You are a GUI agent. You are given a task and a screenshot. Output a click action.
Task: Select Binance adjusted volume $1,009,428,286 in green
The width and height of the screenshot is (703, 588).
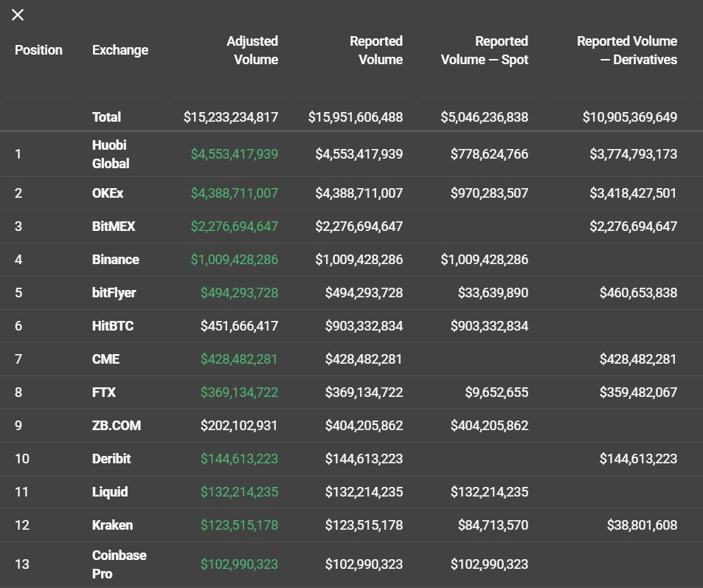pyautogui.click(x=235, y=260)
